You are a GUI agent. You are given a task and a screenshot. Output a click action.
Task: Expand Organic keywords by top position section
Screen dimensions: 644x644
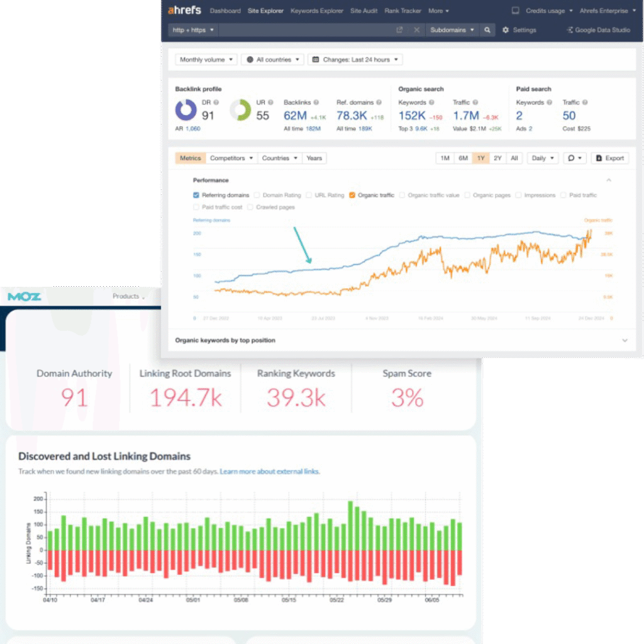pyautogui.click(x=625, y=340)
